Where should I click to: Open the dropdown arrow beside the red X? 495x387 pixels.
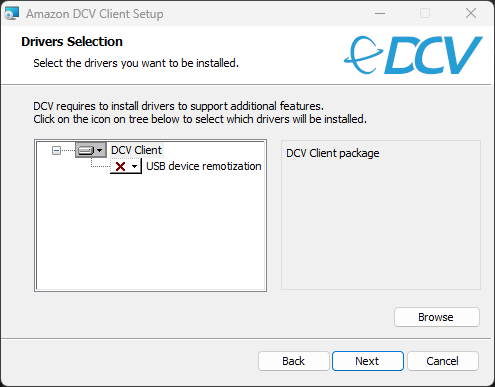tap(134, 166)
